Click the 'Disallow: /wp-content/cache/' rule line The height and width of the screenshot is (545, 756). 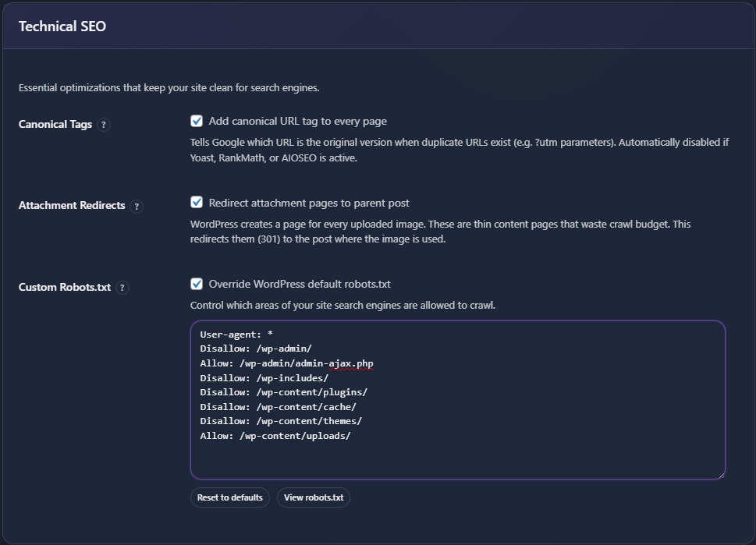click(x=277, y=406)
